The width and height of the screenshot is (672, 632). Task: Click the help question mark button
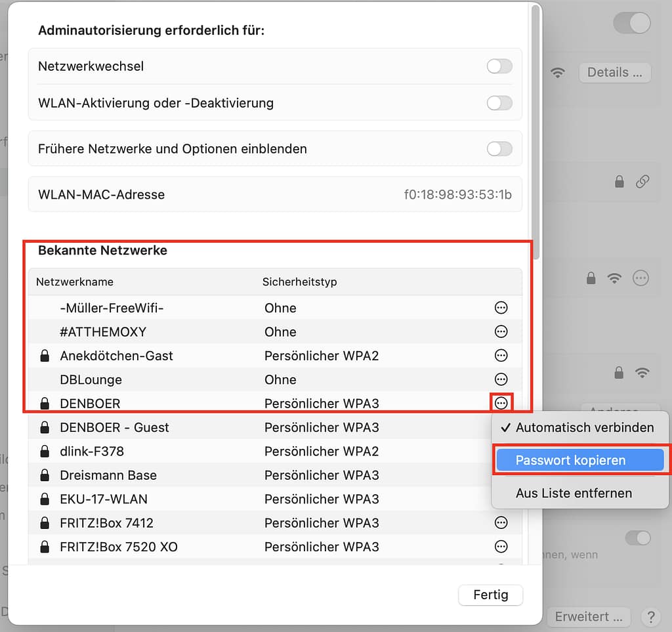point(650,617)
